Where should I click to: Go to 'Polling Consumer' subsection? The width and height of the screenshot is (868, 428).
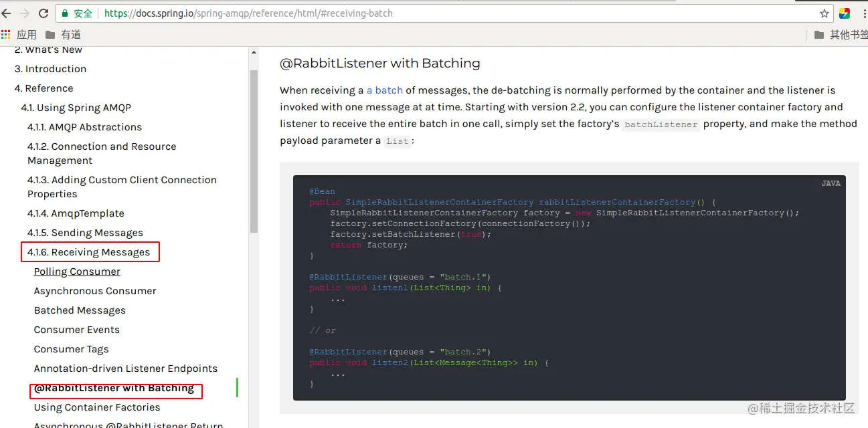[x=77, y=272]
